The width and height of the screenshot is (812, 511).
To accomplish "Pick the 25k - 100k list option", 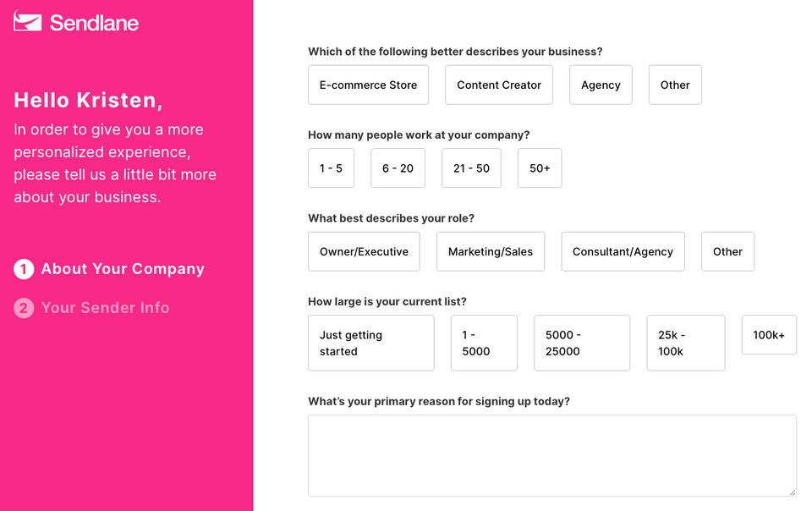I will point(686,343).
